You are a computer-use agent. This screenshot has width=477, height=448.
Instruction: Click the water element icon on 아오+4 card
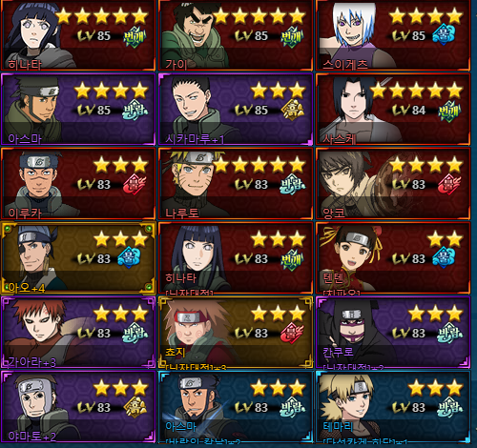130,257
